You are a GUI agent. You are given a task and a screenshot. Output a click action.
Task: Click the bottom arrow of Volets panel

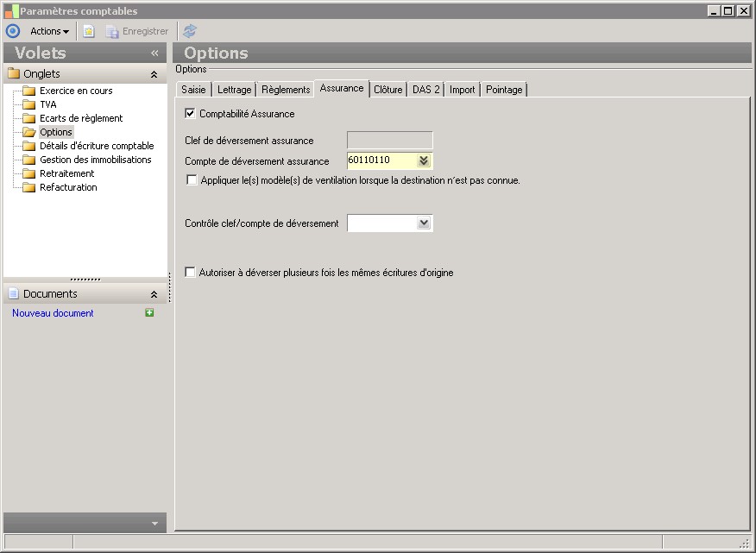[154, 524]
